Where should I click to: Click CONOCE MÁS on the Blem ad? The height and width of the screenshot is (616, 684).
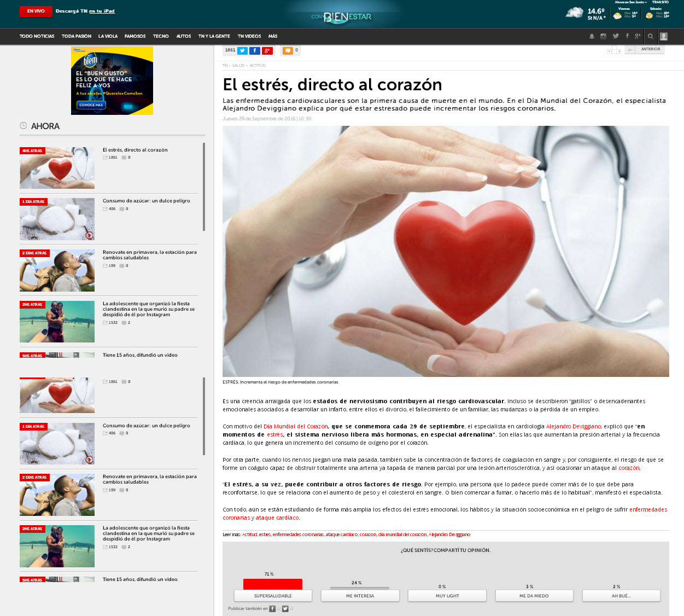pos(91,105)
